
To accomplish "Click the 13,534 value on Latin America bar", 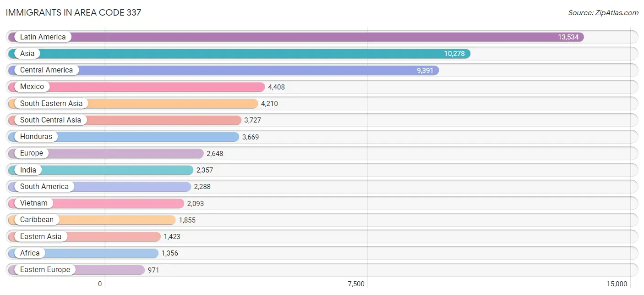I will click(568, 37).
